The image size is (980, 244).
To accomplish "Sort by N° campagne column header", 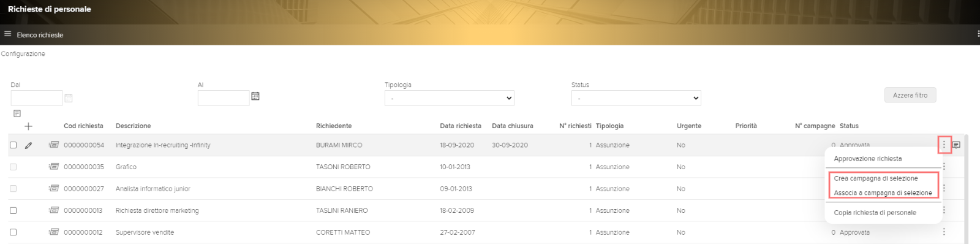I will [x=815, y=126].
